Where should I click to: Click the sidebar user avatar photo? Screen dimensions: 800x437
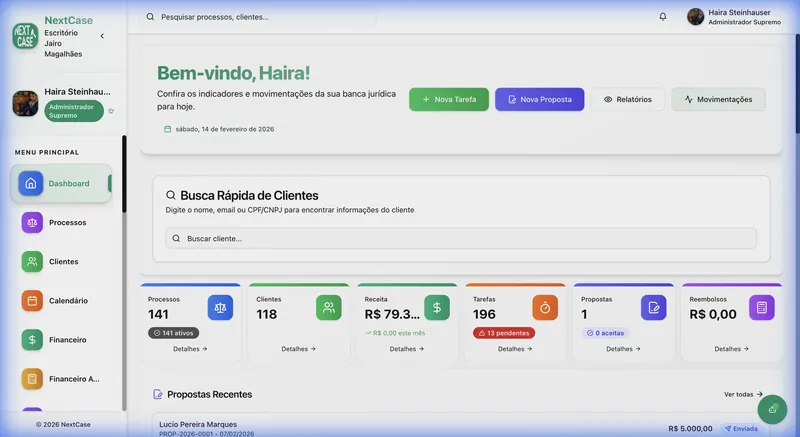[x=25, y=104]
